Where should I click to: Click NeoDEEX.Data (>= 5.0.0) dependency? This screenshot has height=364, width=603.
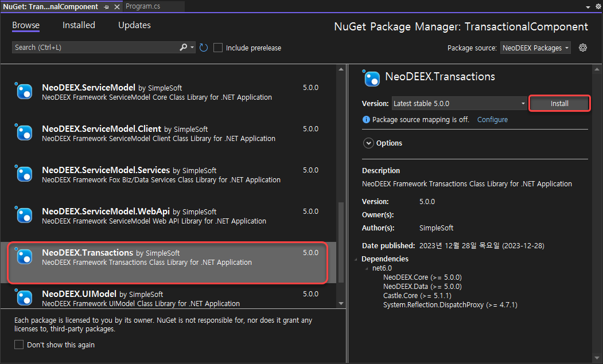click(x=422, y=287)
